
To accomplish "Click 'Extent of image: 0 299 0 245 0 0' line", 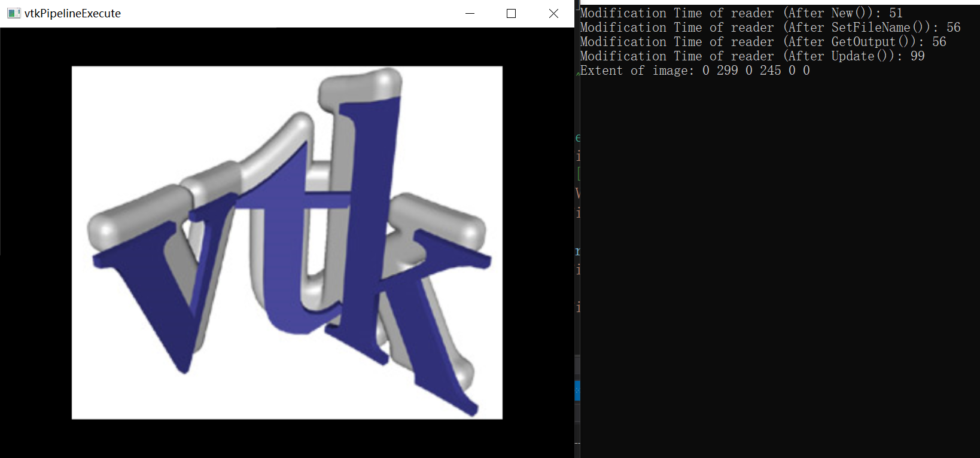I will click(x=695, y=71).
